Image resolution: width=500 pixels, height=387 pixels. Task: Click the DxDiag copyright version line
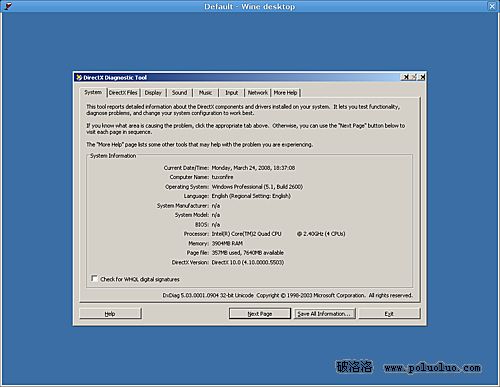pos(287,295)
